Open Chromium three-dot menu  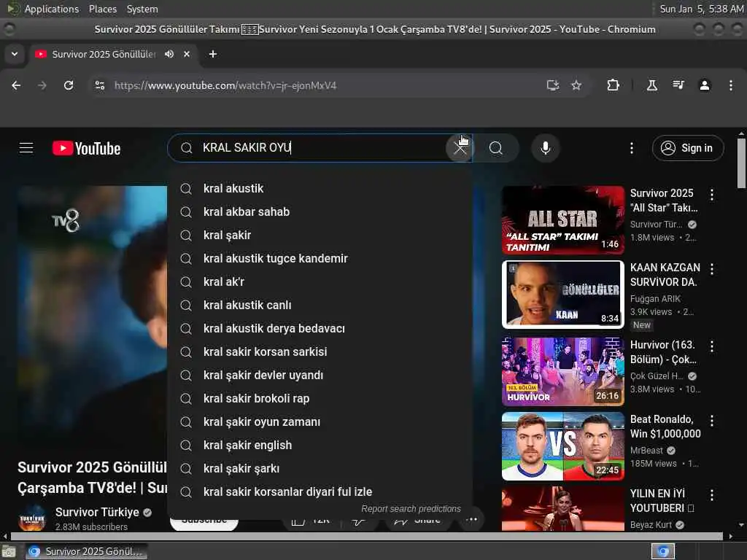[x=731, y=85]
